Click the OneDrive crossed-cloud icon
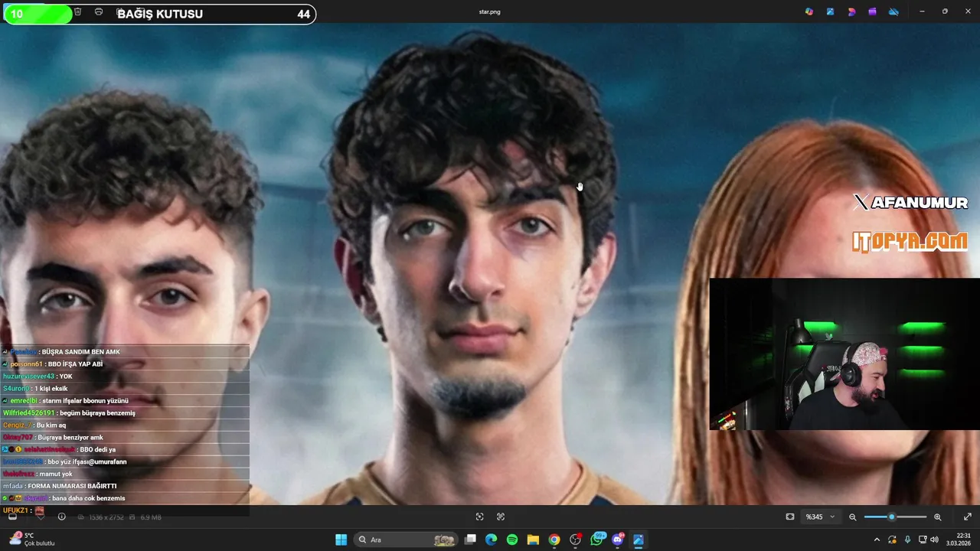The image size is (980, 551). [x=893, y=11]
